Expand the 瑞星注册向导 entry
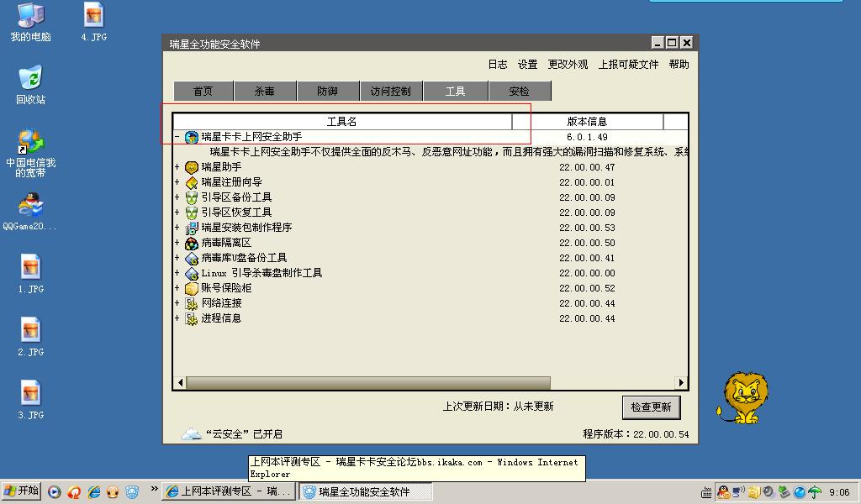The image size is (861, 504). [x=177, y=182]
